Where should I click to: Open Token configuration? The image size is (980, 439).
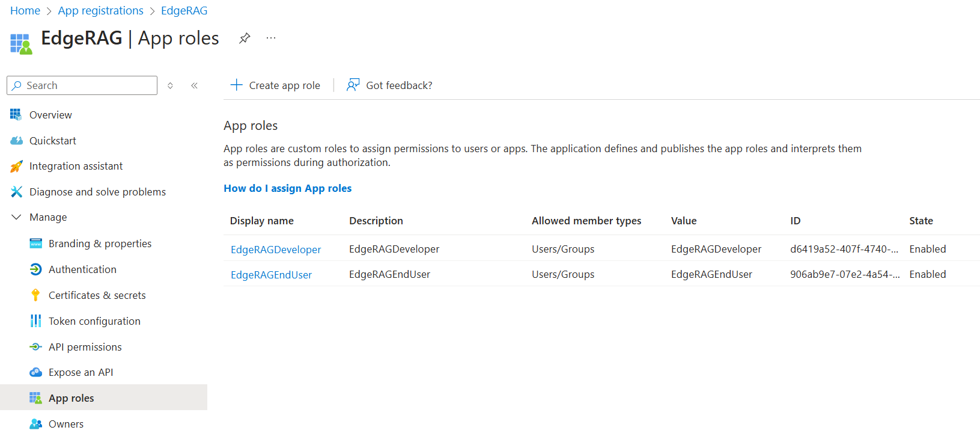[94, 321]
